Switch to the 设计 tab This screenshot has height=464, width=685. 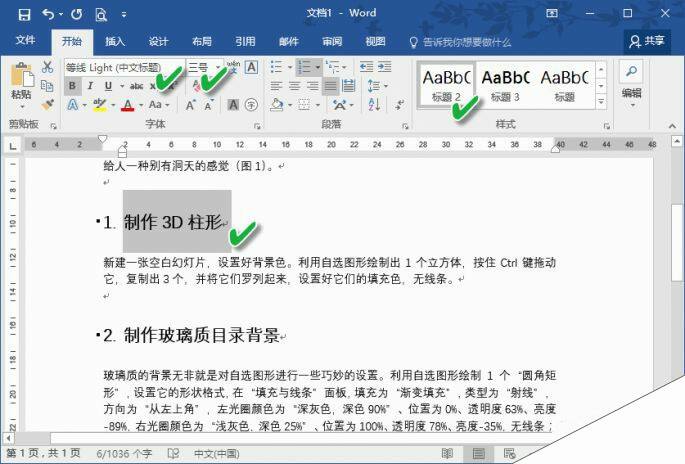point(158,42)
